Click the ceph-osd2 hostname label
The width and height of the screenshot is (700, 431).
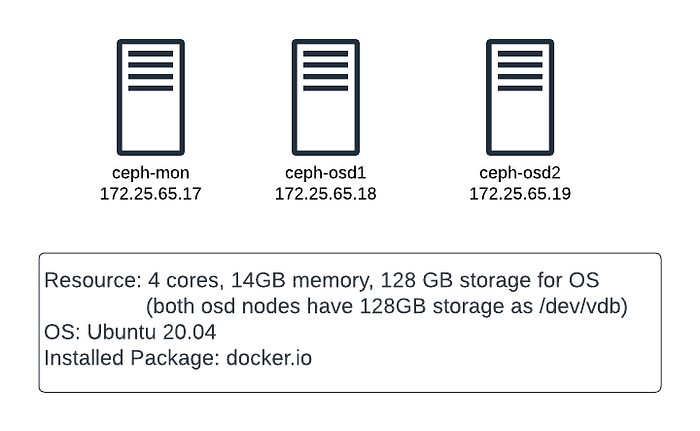(x=520, y=173)
